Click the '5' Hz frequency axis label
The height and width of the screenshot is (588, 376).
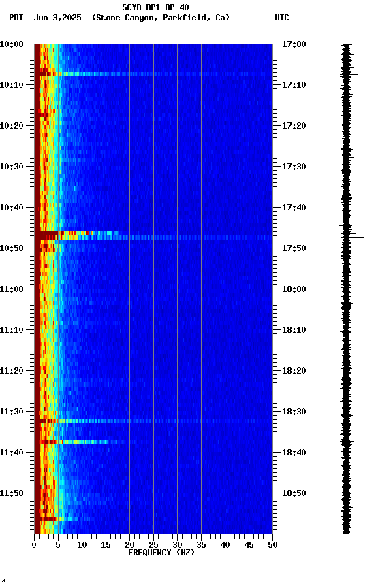pyautogui.click(x=58, y=545)
